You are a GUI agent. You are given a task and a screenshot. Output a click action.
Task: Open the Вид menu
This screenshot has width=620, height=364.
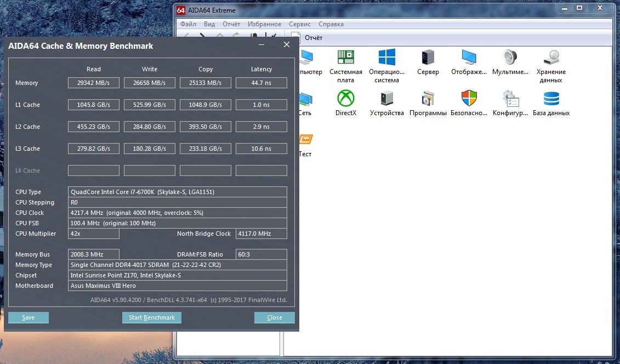pos(209,24)
